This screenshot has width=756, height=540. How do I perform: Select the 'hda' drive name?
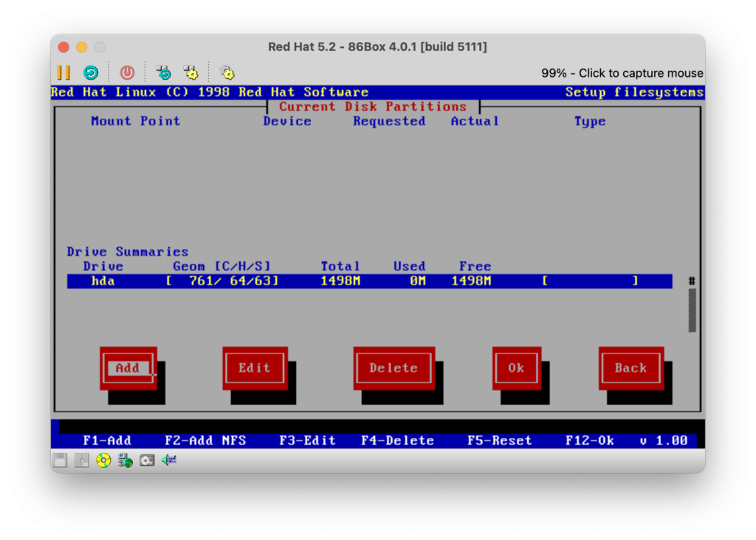tap(103, 281)
